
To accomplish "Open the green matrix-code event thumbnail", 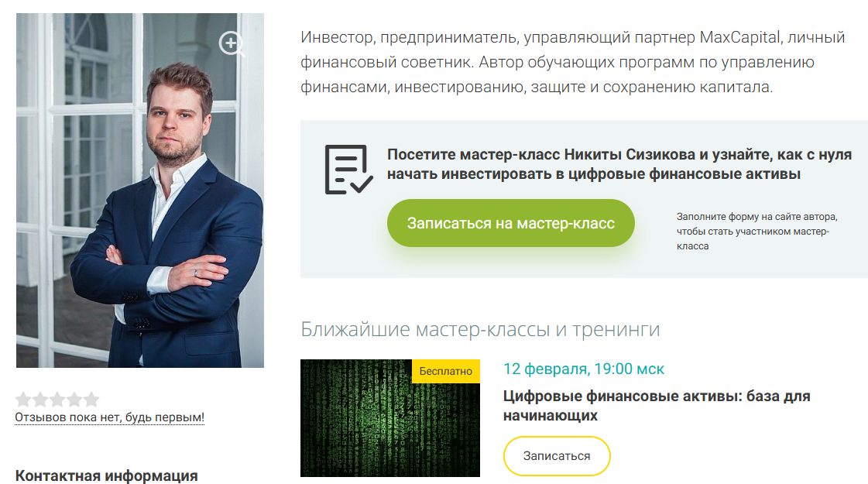I will [x=389, y=418].
